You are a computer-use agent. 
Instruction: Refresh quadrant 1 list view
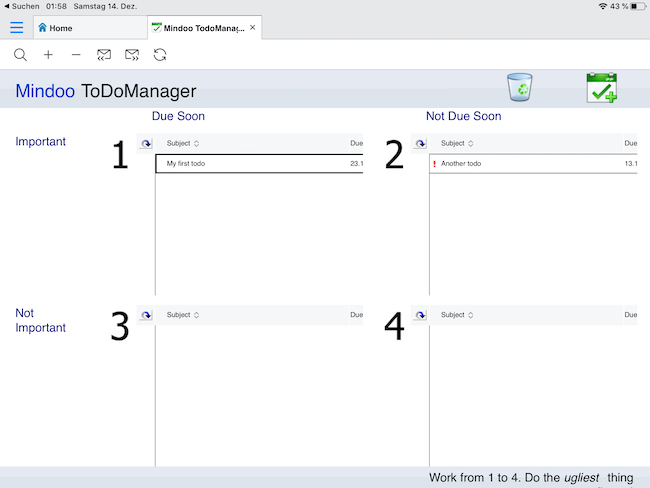pyautogui.click(x=146, y=144)
